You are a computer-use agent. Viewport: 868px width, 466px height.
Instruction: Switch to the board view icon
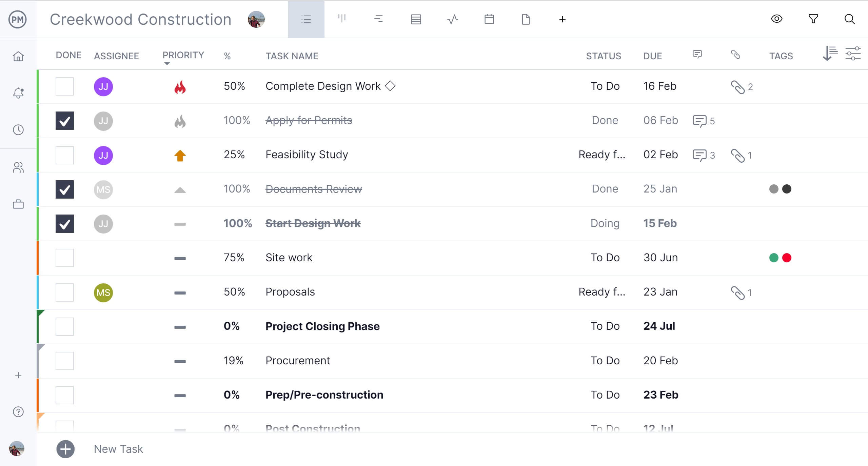pyautogui.click(x=342, y=20)
